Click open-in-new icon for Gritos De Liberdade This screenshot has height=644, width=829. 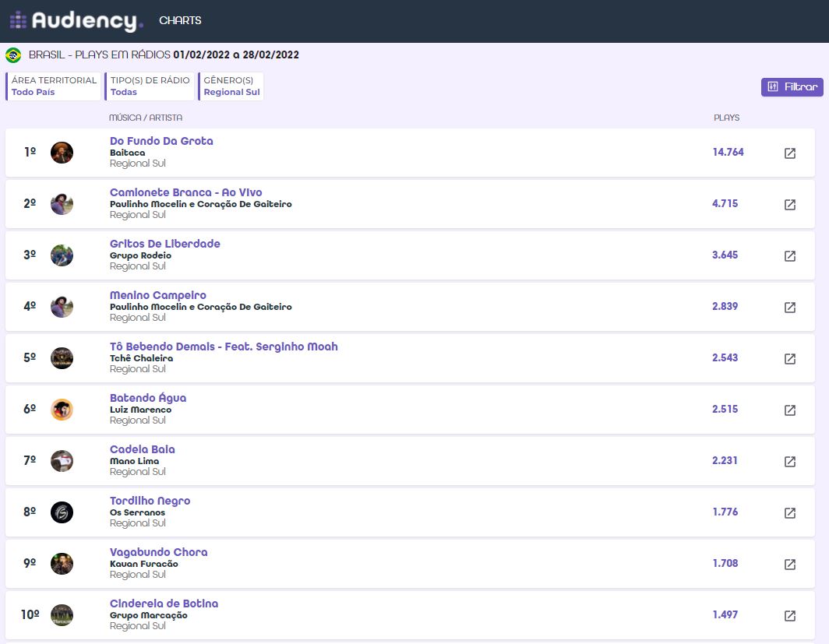[x=789, y=256]
